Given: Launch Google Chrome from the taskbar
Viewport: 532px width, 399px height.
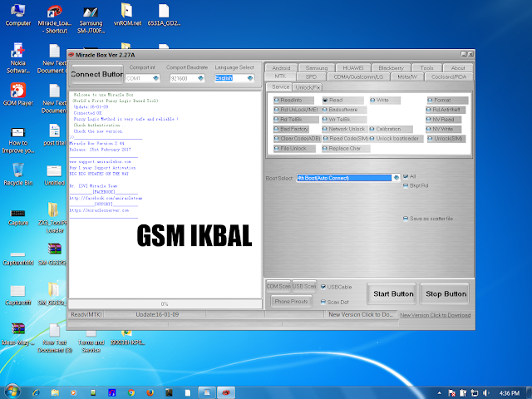Looking at the screenshot, I should [131, 393].
